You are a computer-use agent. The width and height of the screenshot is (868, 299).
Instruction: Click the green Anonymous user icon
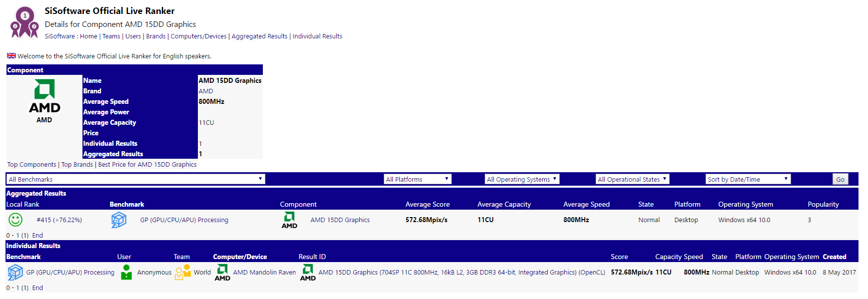(x=126, y=272)
